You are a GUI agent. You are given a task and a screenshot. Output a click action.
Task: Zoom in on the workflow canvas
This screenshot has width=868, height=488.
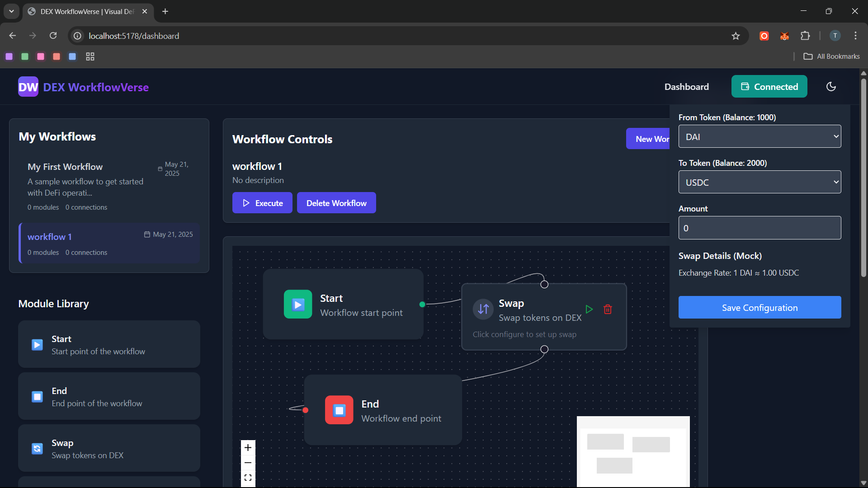coord(248,448)
